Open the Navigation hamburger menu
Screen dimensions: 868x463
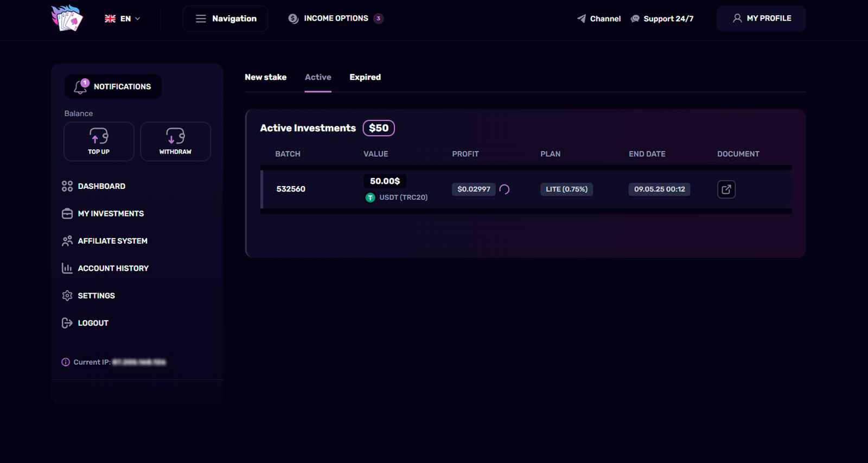(x=225, y=18)
